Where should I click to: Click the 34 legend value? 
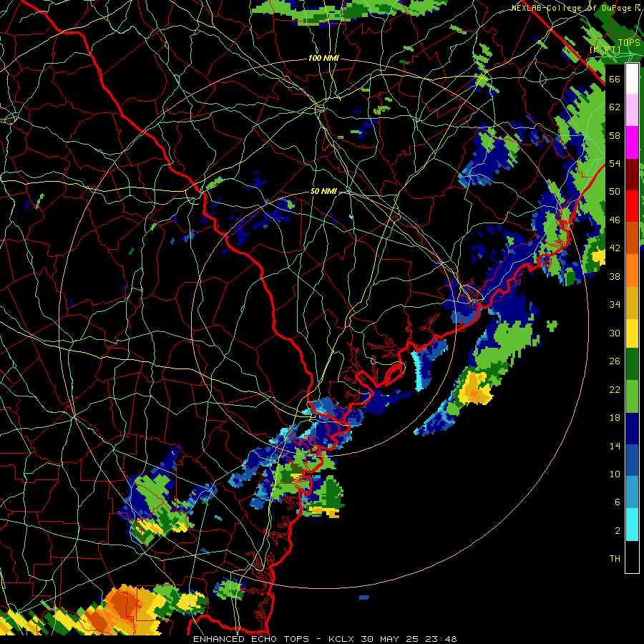coord(615,304)
